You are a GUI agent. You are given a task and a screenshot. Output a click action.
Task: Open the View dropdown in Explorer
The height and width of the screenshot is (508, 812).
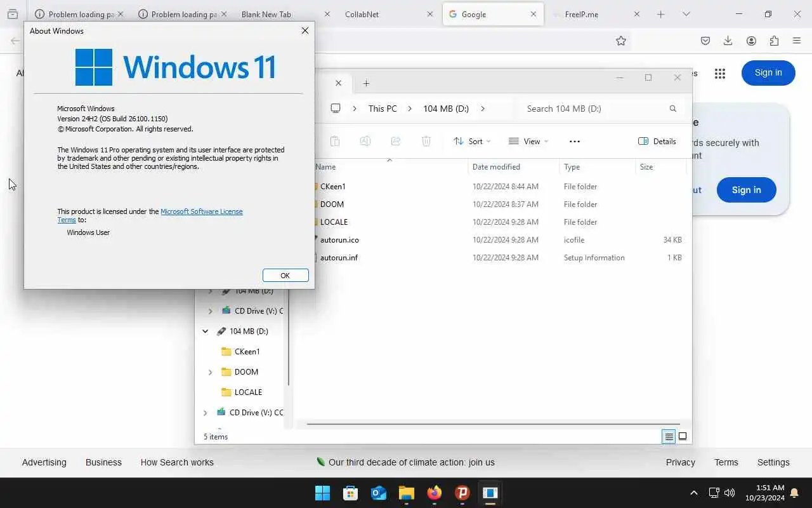point(528,141)
